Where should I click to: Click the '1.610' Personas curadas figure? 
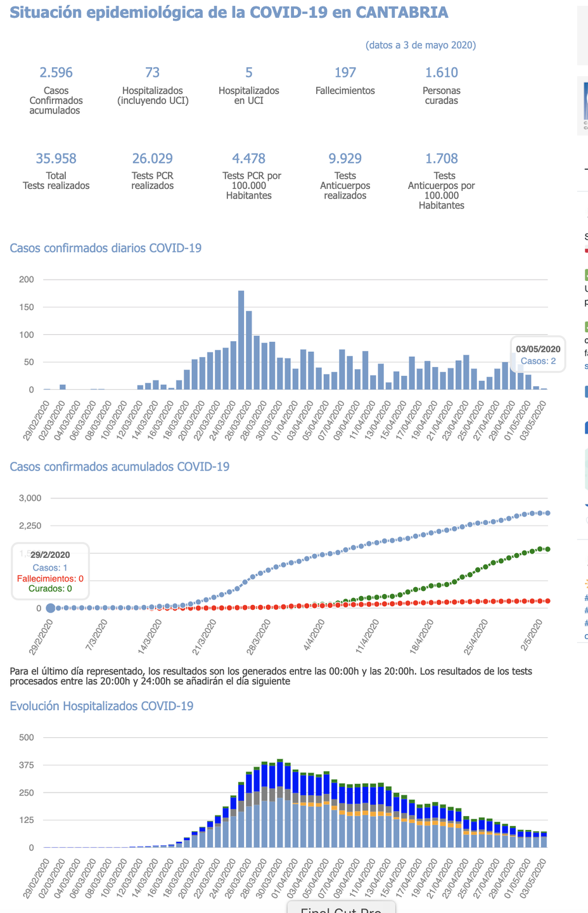point(442,73)
